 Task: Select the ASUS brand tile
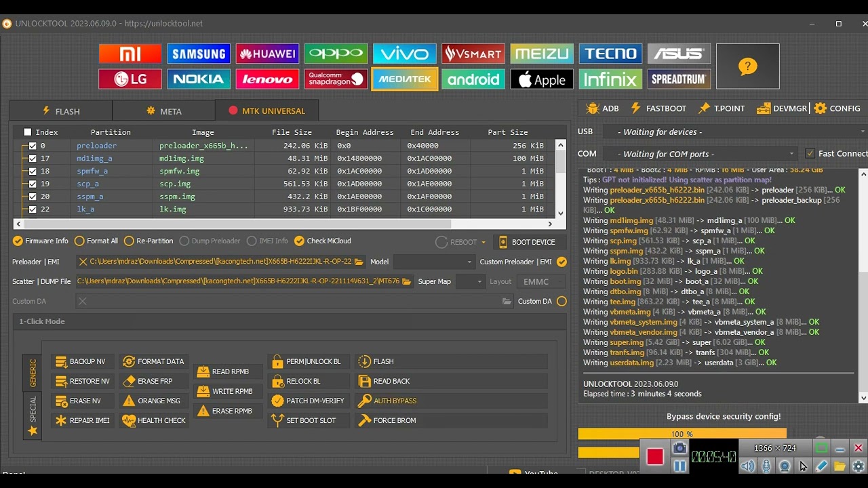(x=679, y=54)
